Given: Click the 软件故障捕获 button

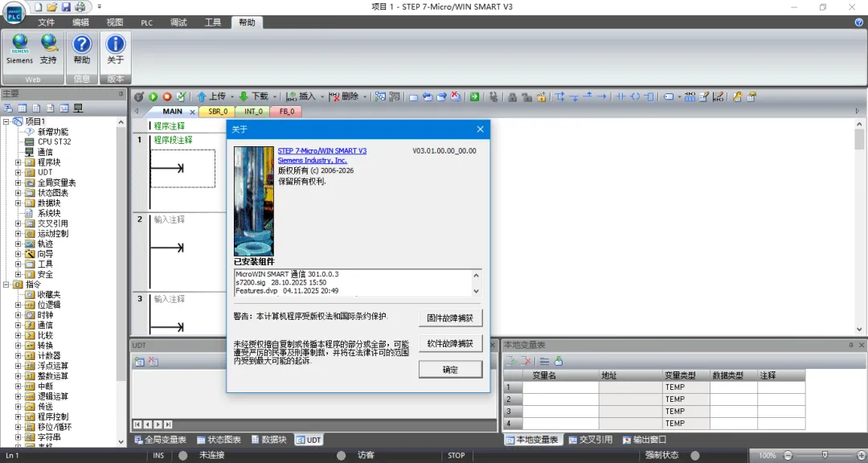Looking at the screenshot, I should coord(451,343).
